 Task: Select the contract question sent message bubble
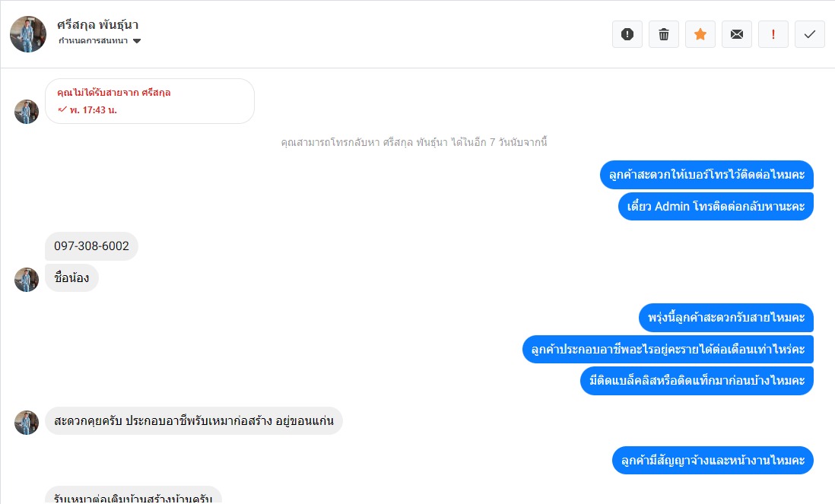point(713,461)
